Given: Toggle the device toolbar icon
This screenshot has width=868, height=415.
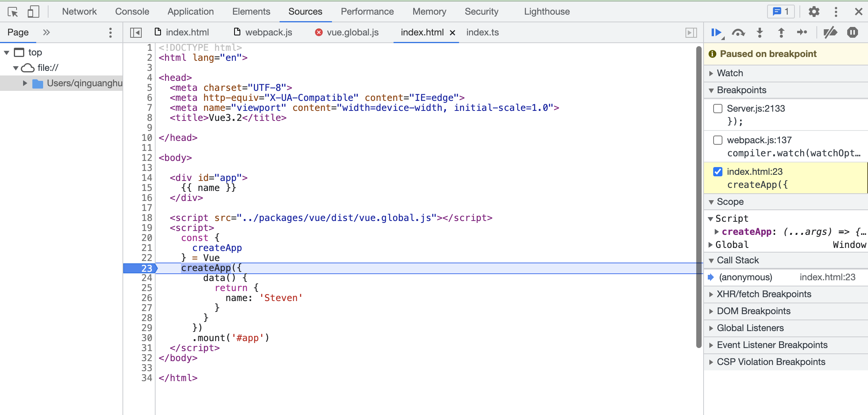Looking at the screenshot, I should 34,12.
